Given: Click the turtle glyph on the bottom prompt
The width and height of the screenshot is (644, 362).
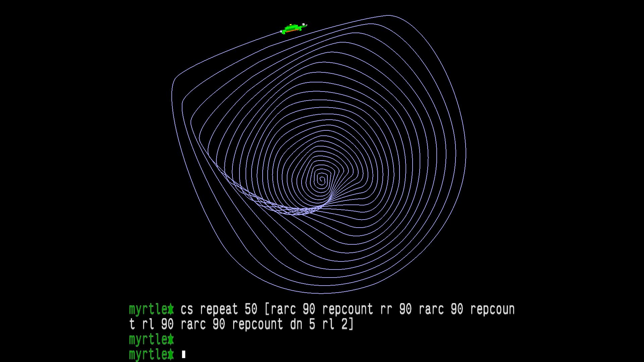Looking at the screenshot, I should (171, 354).
